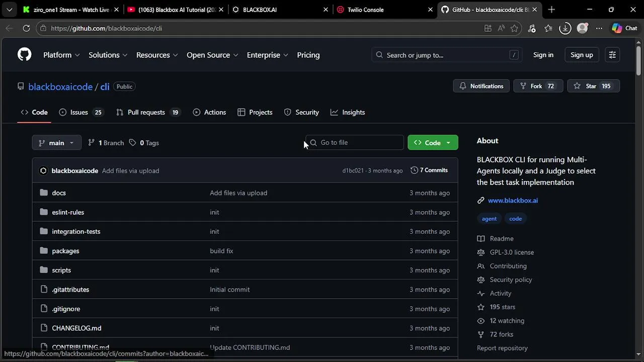Open the eslint-rules folder

point(68,212)
